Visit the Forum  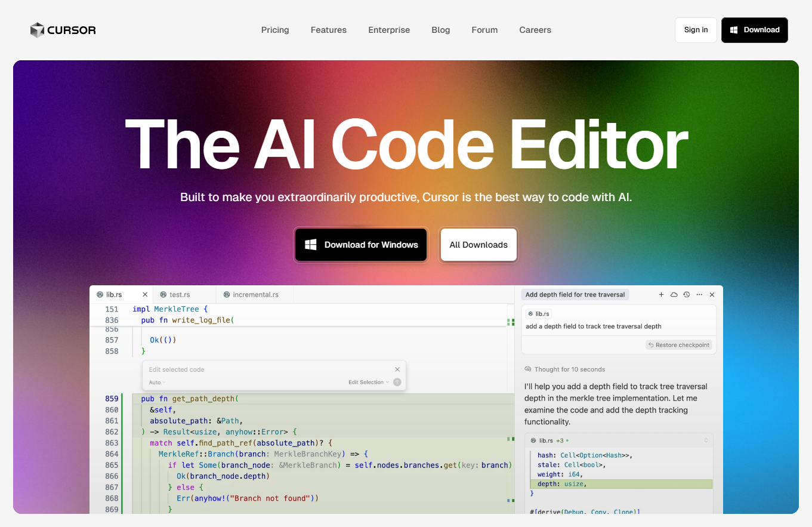484,30
